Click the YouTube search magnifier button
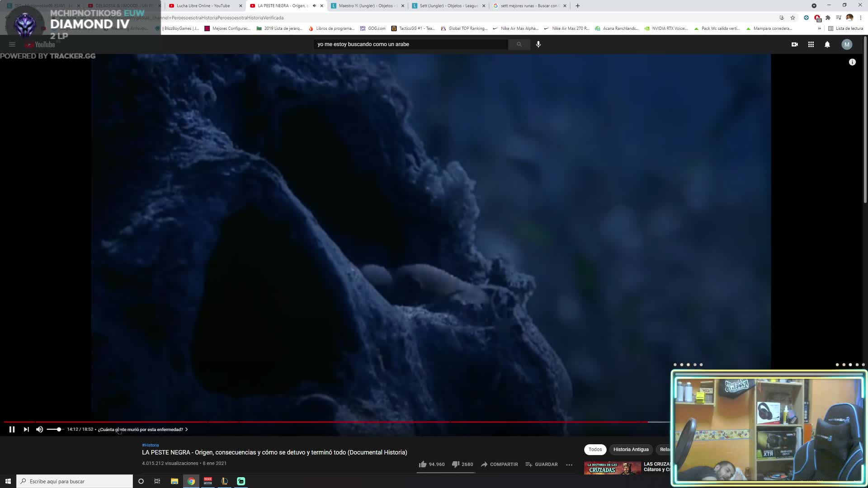 tap(519, 44)
